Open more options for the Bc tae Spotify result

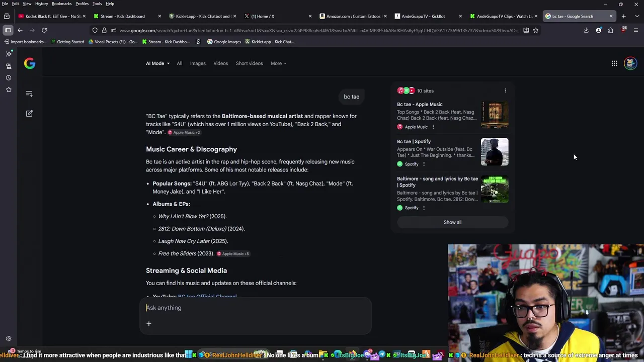coord(424,164)
